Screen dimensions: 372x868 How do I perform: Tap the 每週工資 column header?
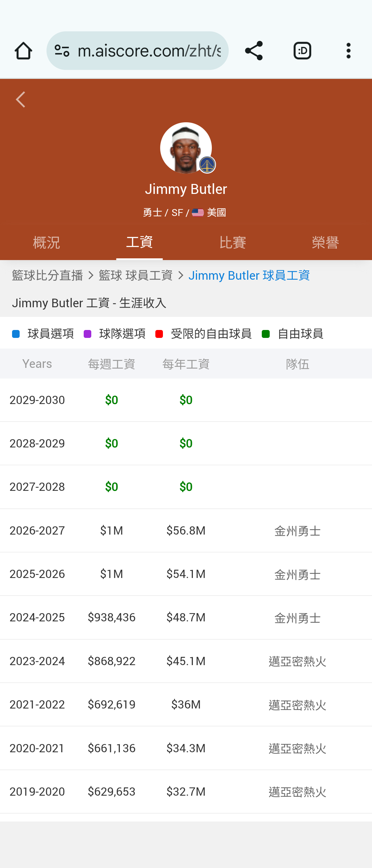112,364
